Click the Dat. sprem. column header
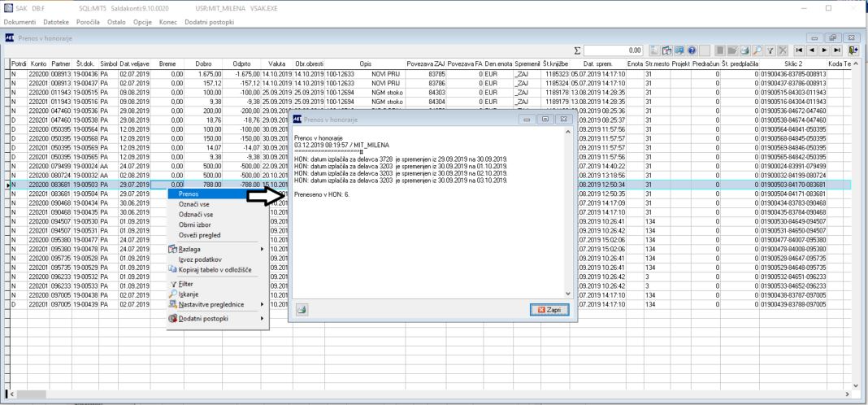The width and height of the screenshot is (868, 405). point(598,63)
